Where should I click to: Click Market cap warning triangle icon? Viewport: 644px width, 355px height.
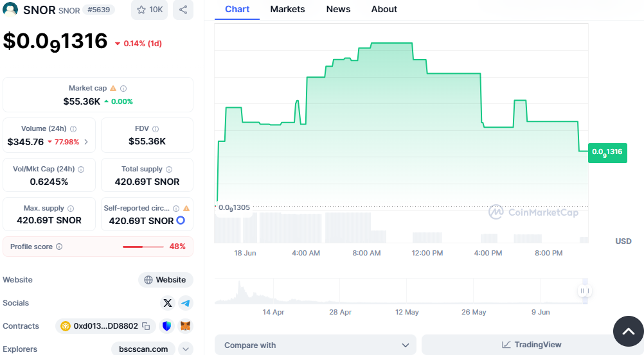click(113, 88)
